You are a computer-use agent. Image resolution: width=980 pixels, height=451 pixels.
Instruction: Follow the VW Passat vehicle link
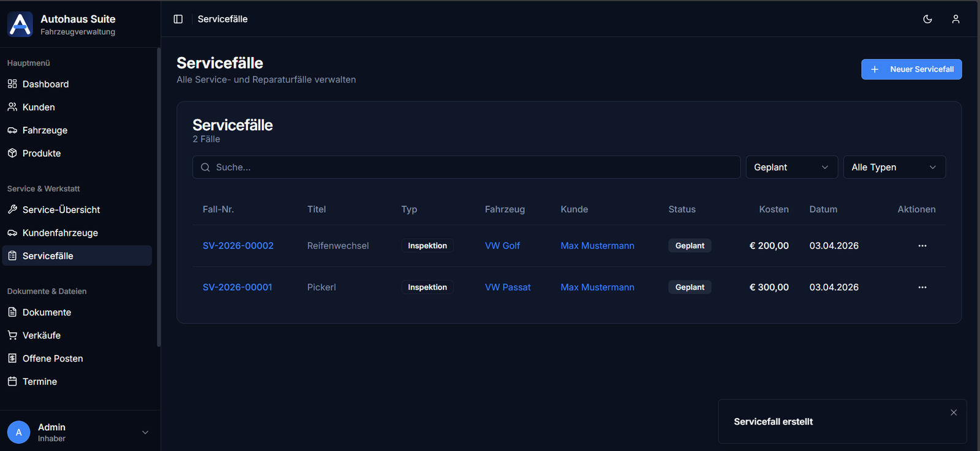click(507, 288)
